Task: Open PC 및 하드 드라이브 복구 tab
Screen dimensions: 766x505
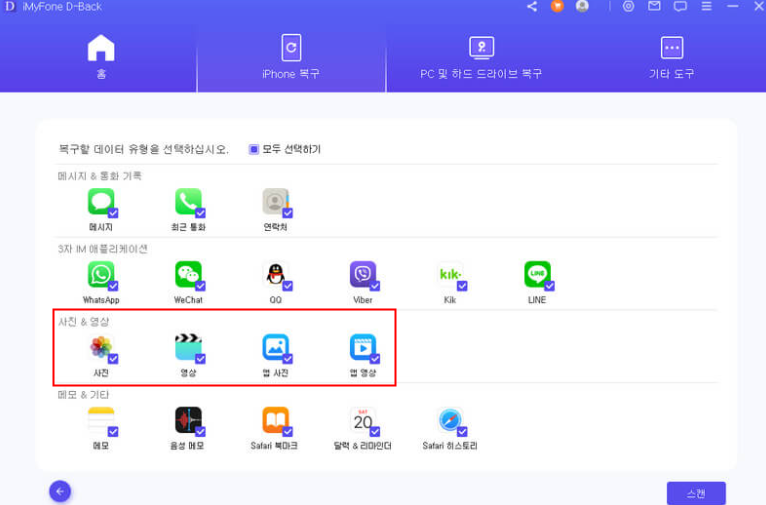Action: click(x=481, y=56)
